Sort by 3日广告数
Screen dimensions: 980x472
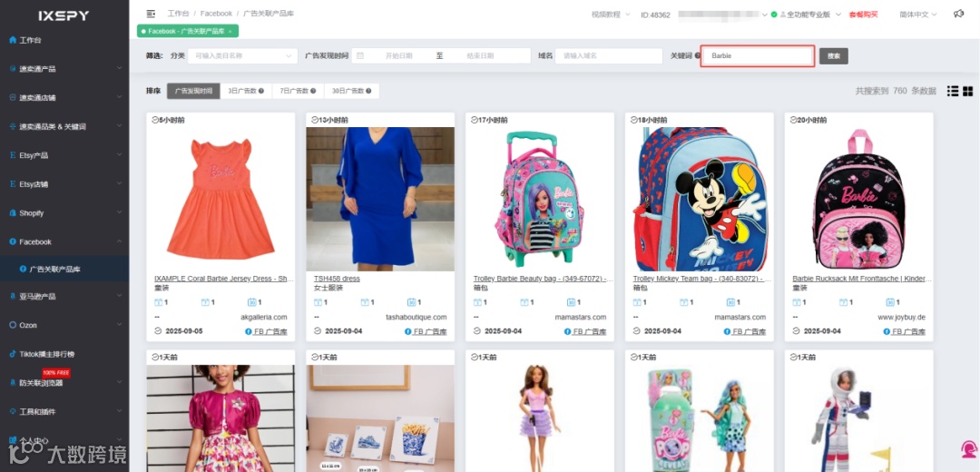(x=246, y=92)
